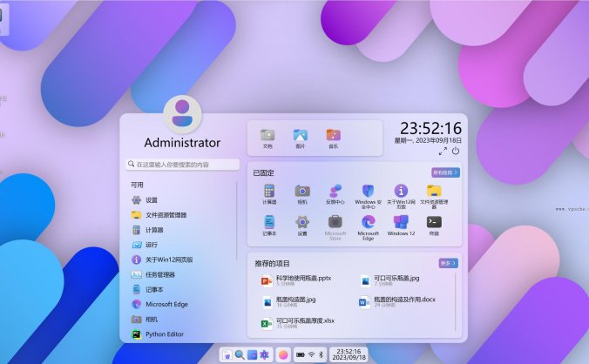This screenshot has height=364, width=589.
Task: Click the power icon under the clock
Action: (x=456, y=151)
